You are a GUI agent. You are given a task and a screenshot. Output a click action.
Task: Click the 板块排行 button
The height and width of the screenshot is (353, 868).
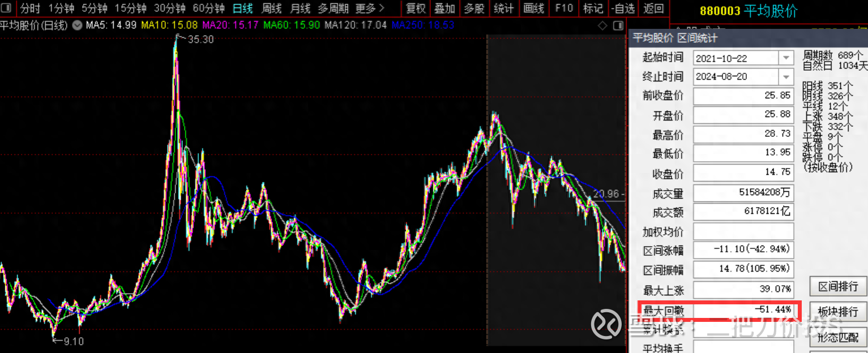point(838,312)
